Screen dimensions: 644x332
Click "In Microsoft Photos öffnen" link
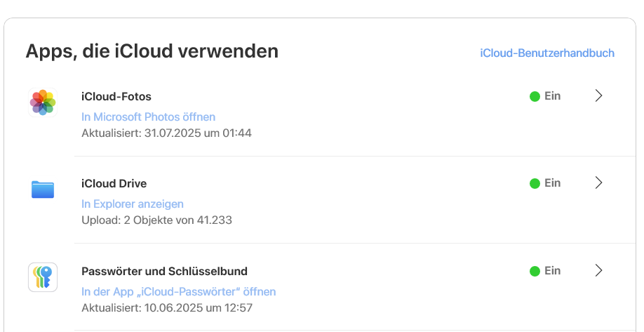point(149,117)
